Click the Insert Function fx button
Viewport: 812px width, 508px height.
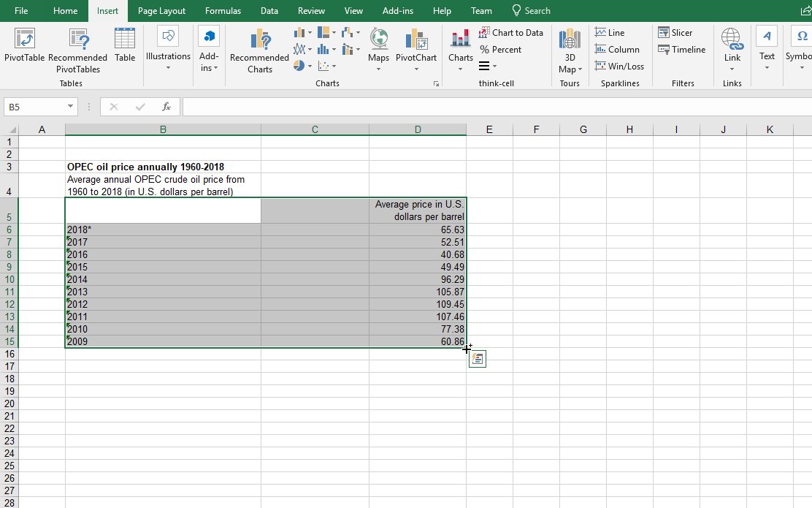pos(166,107)
